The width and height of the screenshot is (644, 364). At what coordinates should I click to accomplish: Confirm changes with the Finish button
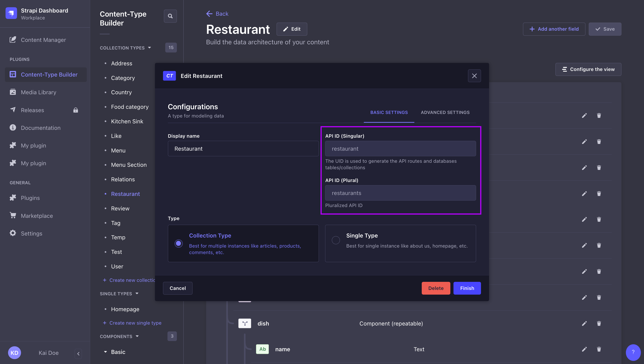coord(467,288)
